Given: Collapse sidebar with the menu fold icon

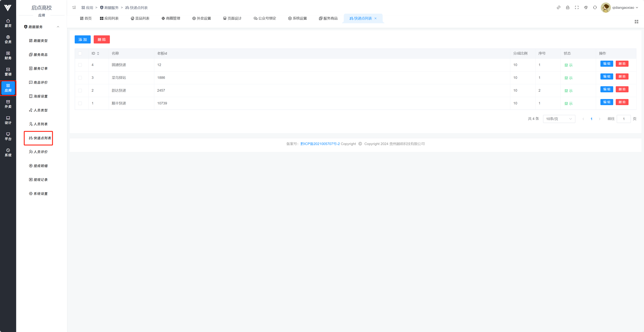Looking at the screenshot, I should point(74,8).
